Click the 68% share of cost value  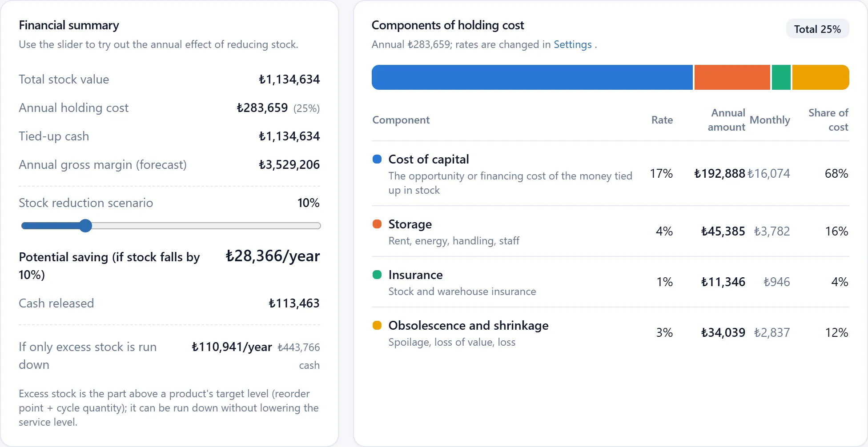(x=836, y=173)
